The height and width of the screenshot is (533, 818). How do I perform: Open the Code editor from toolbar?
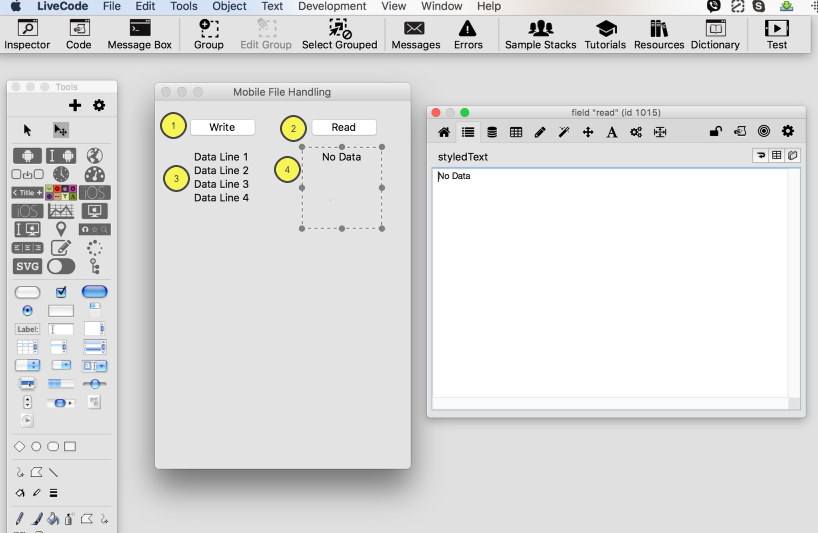pyautogui.click(x=79, y=34)
